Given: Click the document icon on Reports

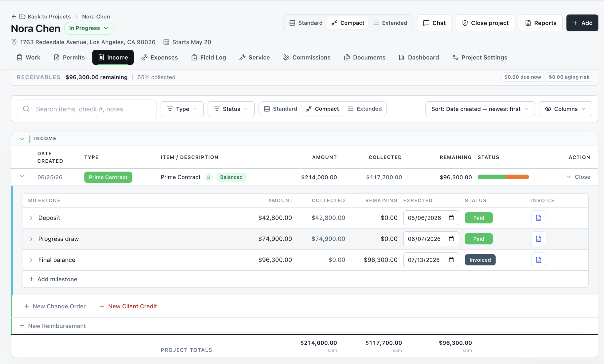Looking at the screenshot, I should click(x=528, y=23).
